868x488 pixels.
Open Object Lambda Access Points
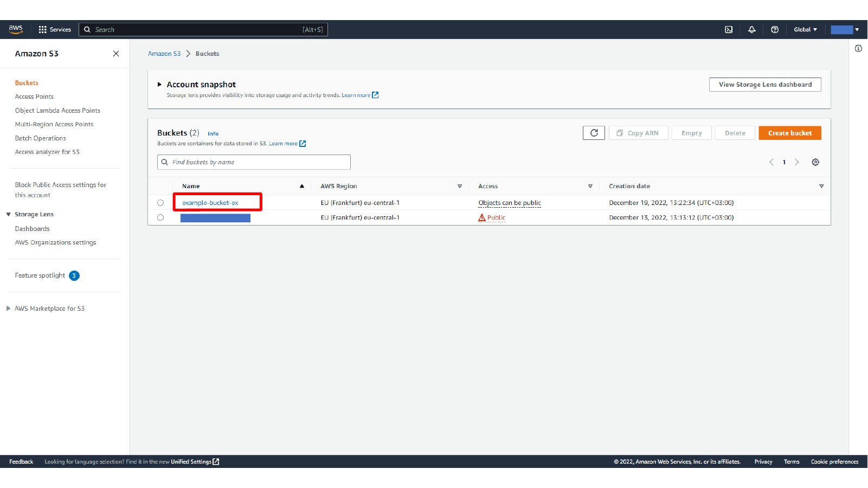click(57, 111)
